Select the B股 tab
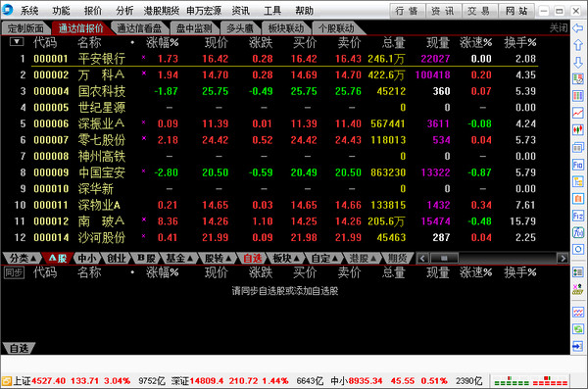Viewport: 588px width, 389px height. [x=146, y=258]
